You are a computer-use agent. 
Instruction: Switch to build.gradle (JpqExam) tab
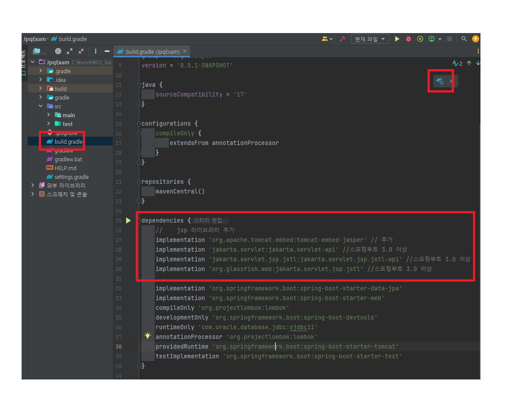click(152, 52)
